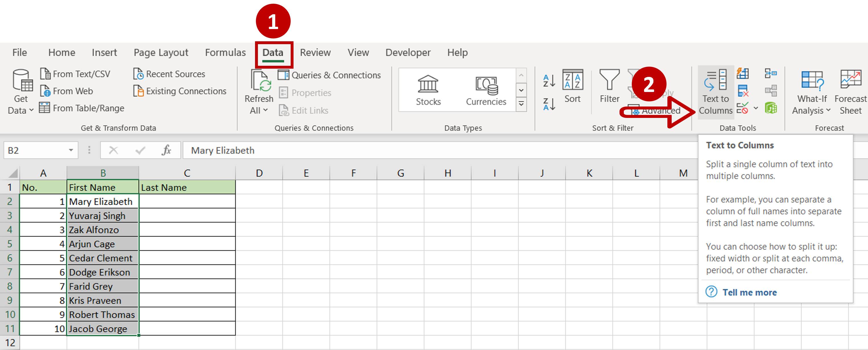Select cell with Kris Praveen
This screenshot has width=868, height=350.
(103, 300)
